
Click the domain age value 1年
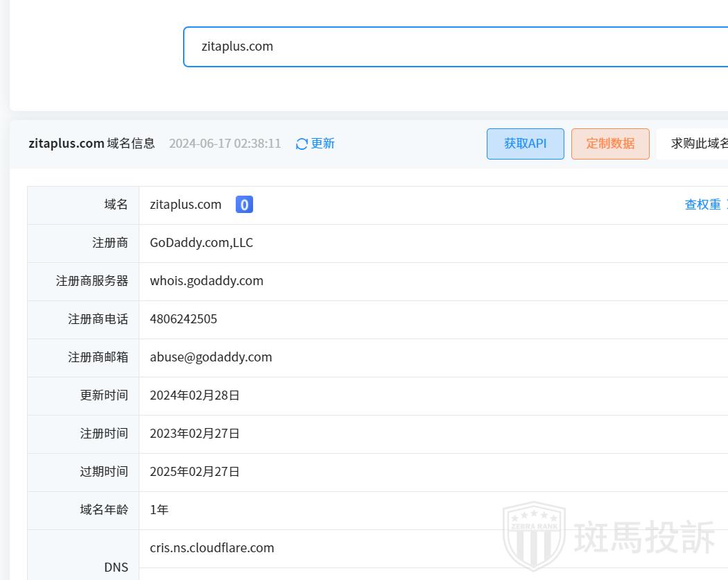tap(159, 510)
